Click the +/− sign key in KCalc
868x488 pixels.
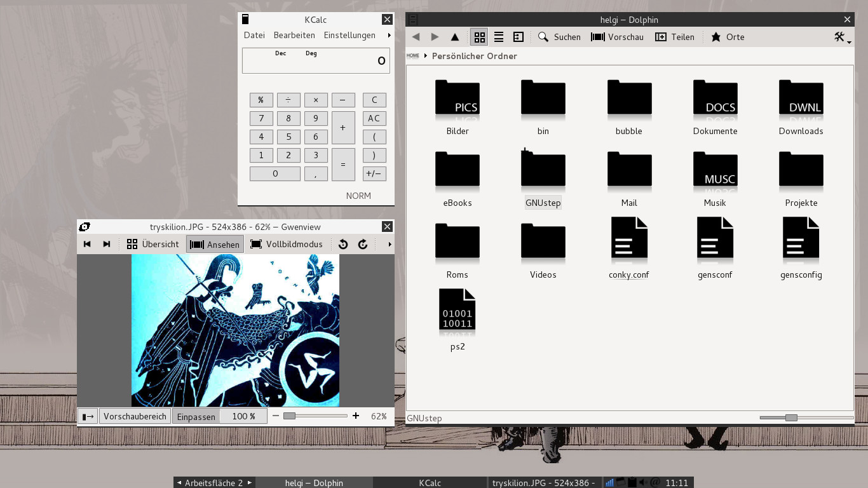click(374, 173)
